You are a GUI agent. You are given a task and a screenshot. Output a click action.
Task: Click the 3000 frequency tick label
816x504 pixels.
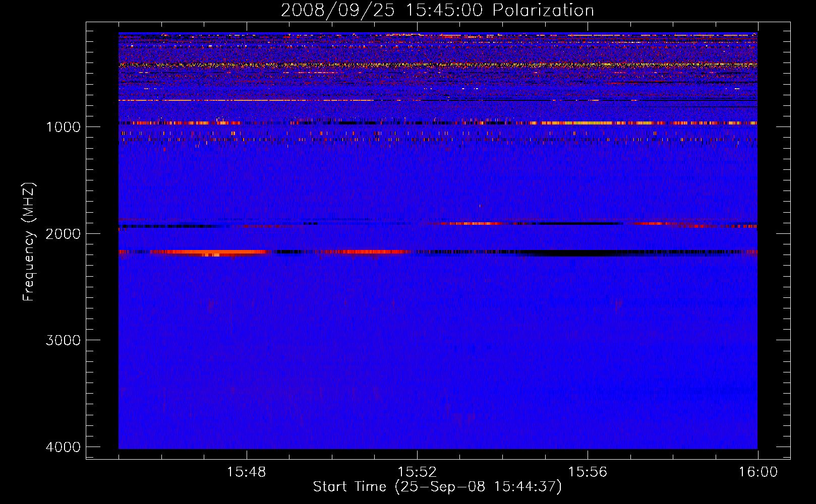[63, 340]
